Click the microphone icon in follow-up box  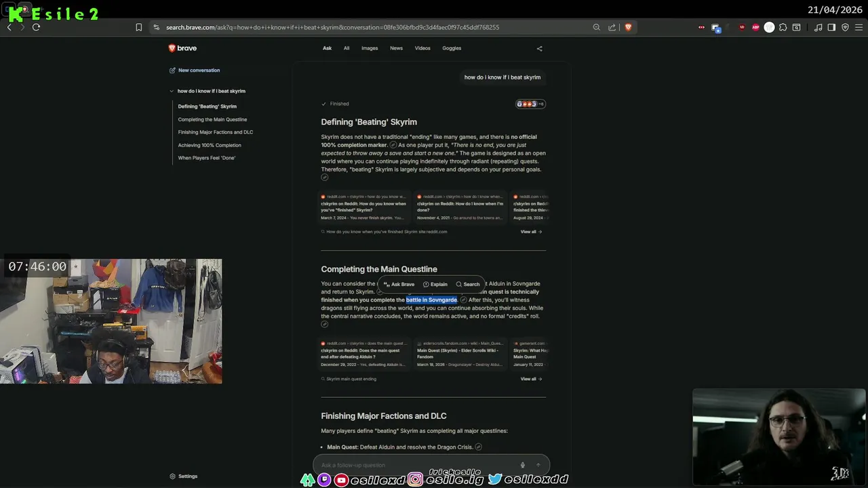click(x=522, y=465)
